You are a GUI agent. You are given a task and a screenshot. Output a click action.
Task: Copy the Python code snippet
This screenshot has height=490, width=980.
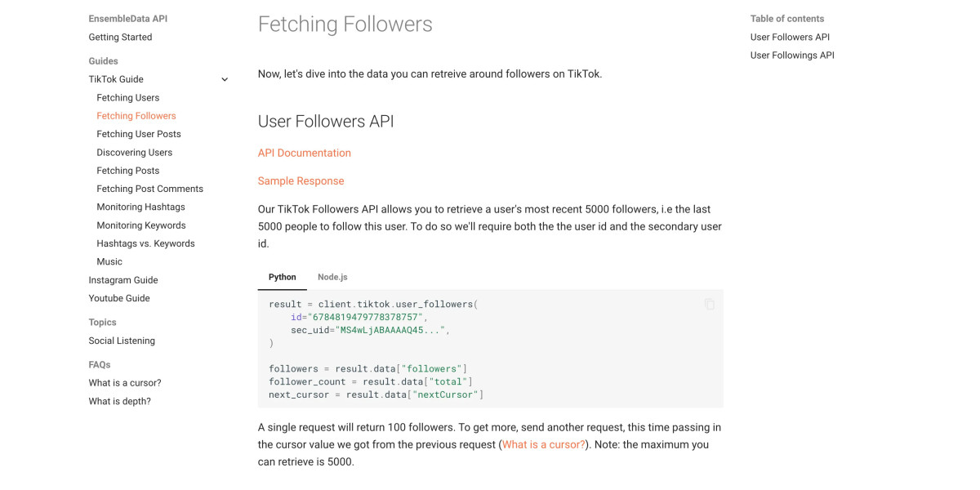click(709, 304)
